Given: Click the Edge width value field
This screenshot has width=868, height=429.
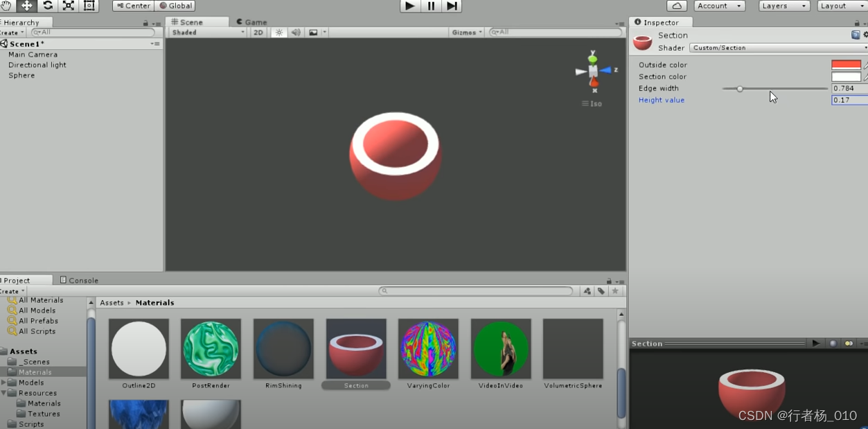Looking at the screenshot, I should [849, 89].
